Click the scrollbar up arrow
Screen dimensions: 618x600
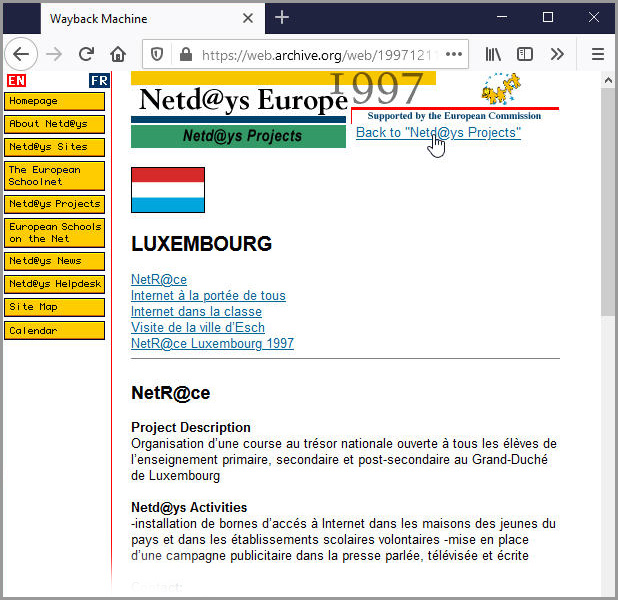tap(608, 80)
